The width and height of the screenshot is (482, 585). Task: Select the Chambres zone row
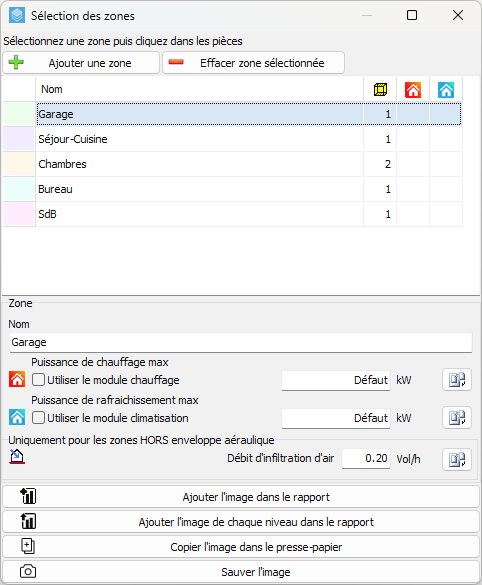click(x=233, y=164)
